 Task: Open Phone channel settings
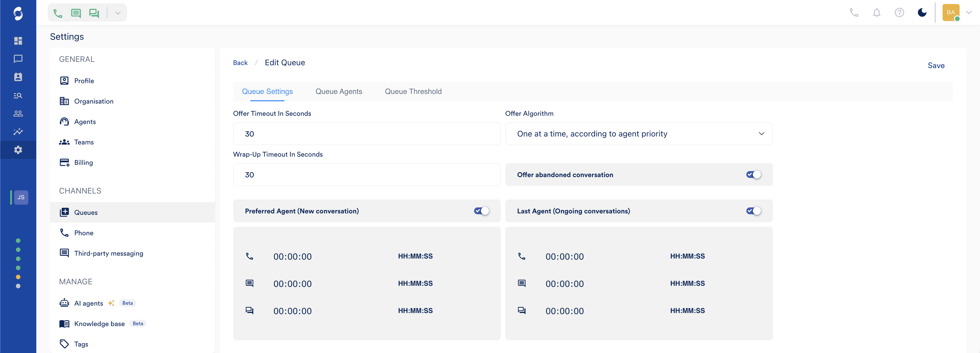[132, 233]
